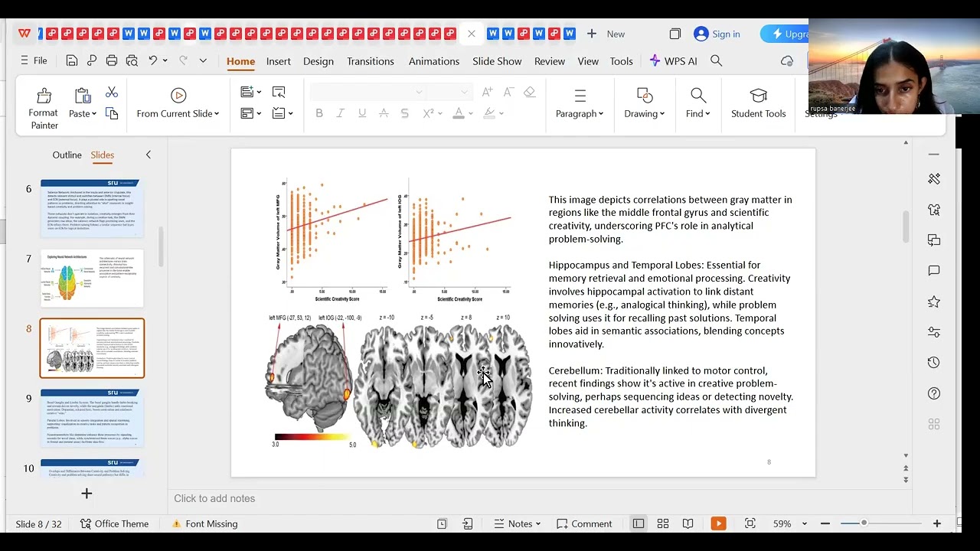Open WPS AI
Screen dimensions: 980x551
(x=673, y=60)
